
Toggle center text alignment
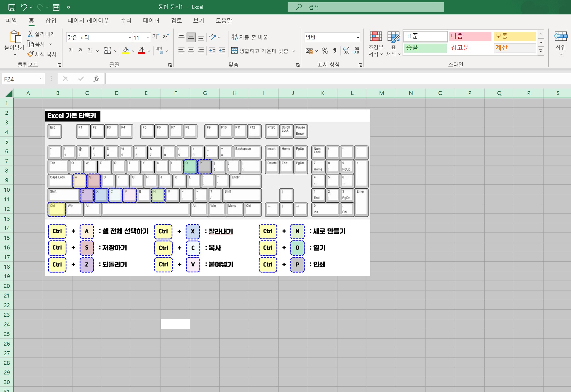click(191, 51)
